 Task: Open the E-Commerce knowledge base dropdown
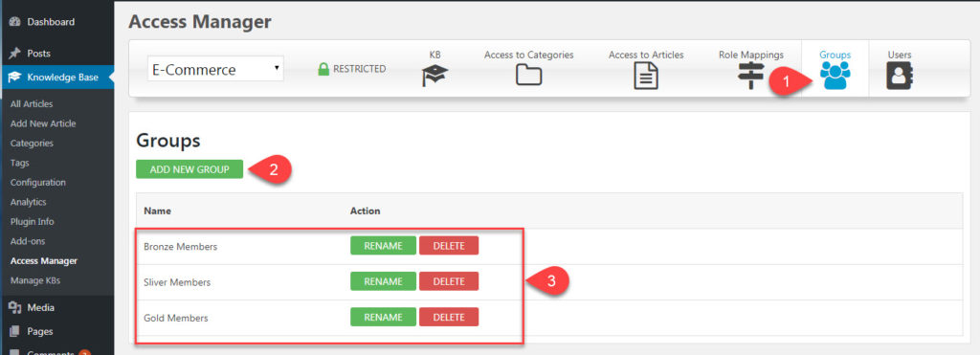pyautogui.click(x=215, y=69)
